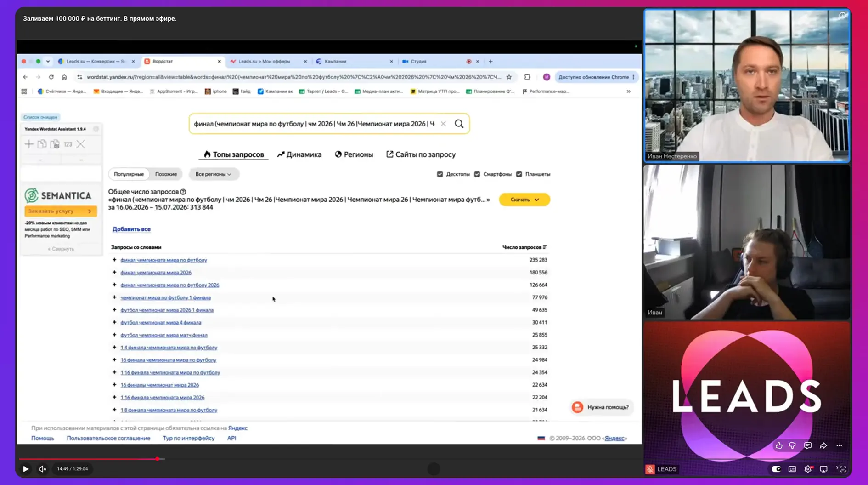Switch to the Регионы tab
Screen dimensions: 868x485
pos(354,154)
